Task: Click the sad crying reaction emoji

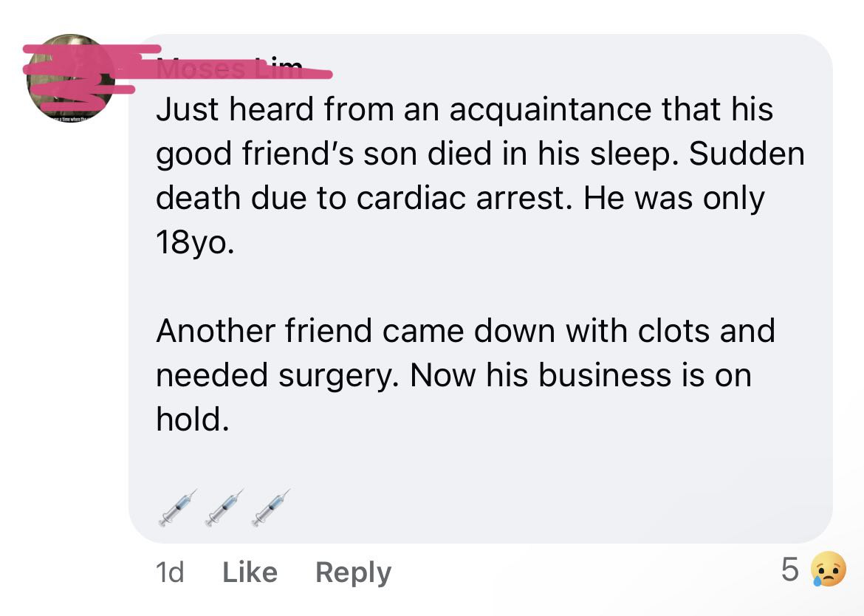Action: click(829, 571)
